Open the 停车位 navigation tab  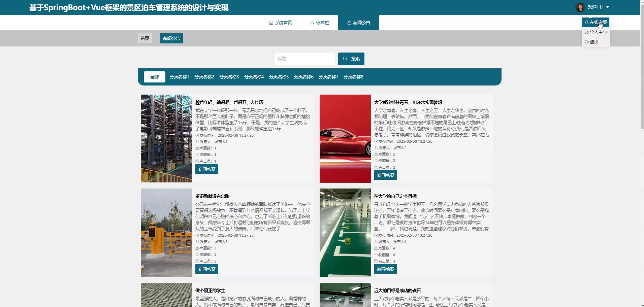(x=319, y=23)
